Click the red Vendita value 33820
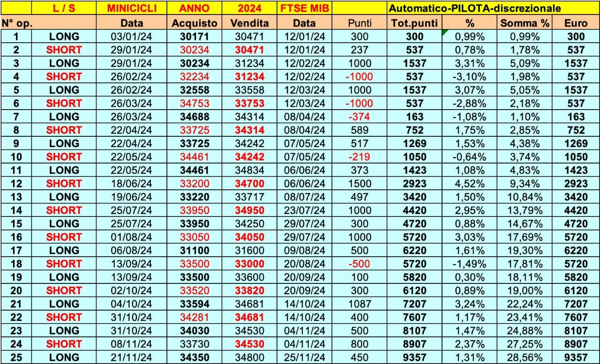 [x=250, y=290]
